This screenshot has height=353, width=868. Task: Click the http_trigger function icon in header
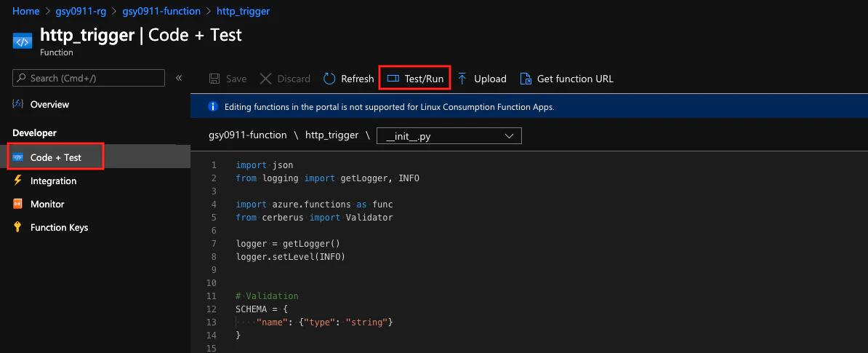tap(23, 41)
